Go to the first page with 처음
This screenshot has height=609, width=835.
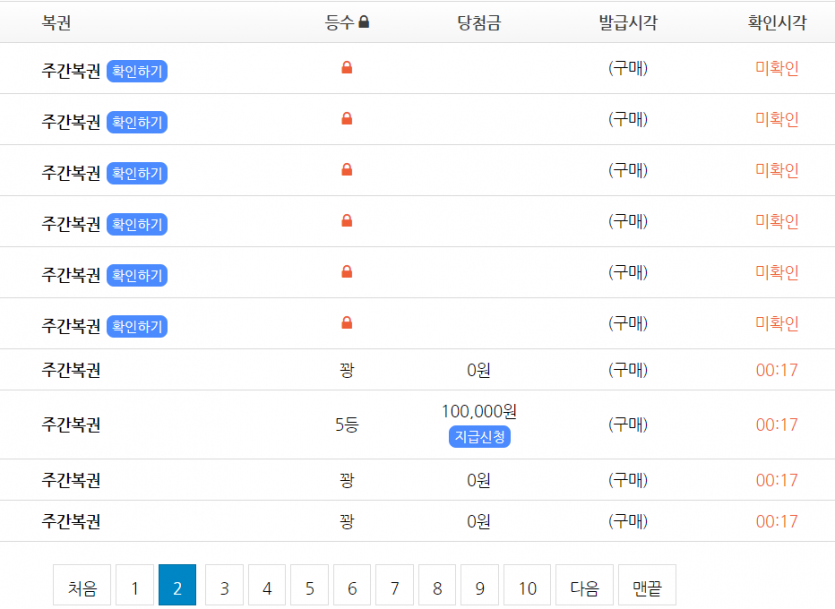(x=82, y=585)
